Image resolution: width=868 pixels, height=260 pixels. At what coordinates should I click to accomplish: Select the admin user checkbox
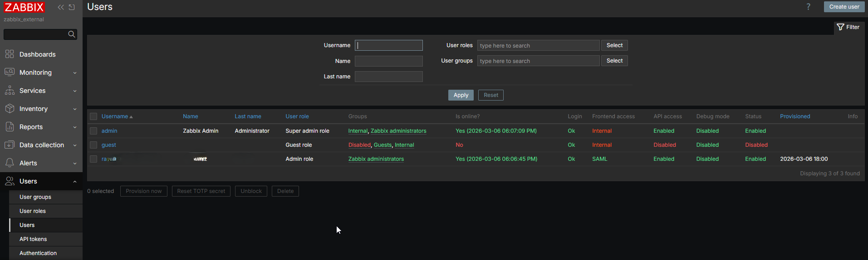[93, 131]
